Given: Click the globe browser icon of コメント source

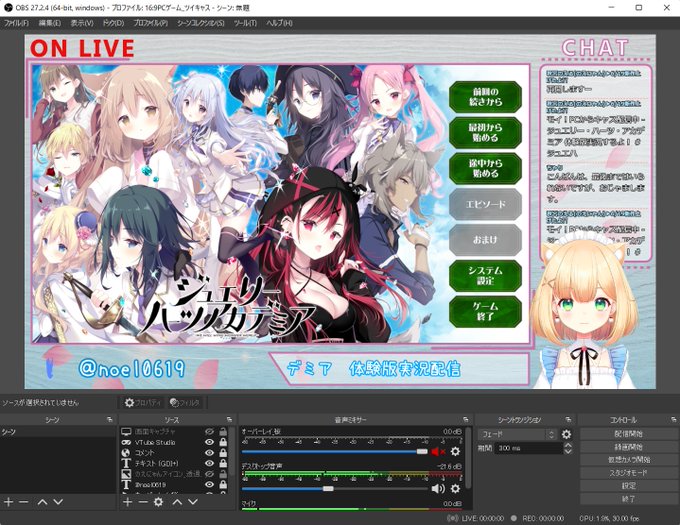Looking at the screenshot, I should click(x=126, y=453).
